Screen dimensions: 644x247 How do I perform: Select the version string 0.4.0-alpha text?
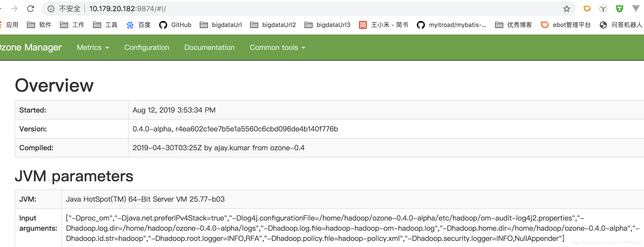click(235, 129)
